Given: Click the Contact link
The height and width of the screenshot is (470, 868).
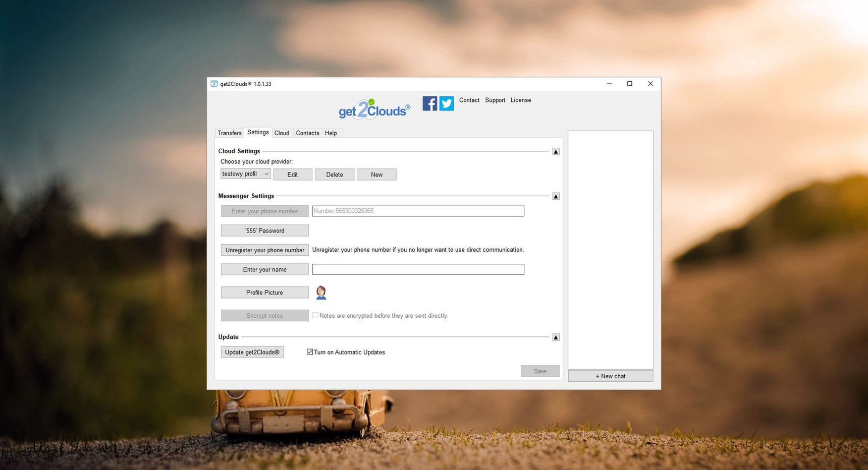Looking at the screenshot, I should [469, 100].
